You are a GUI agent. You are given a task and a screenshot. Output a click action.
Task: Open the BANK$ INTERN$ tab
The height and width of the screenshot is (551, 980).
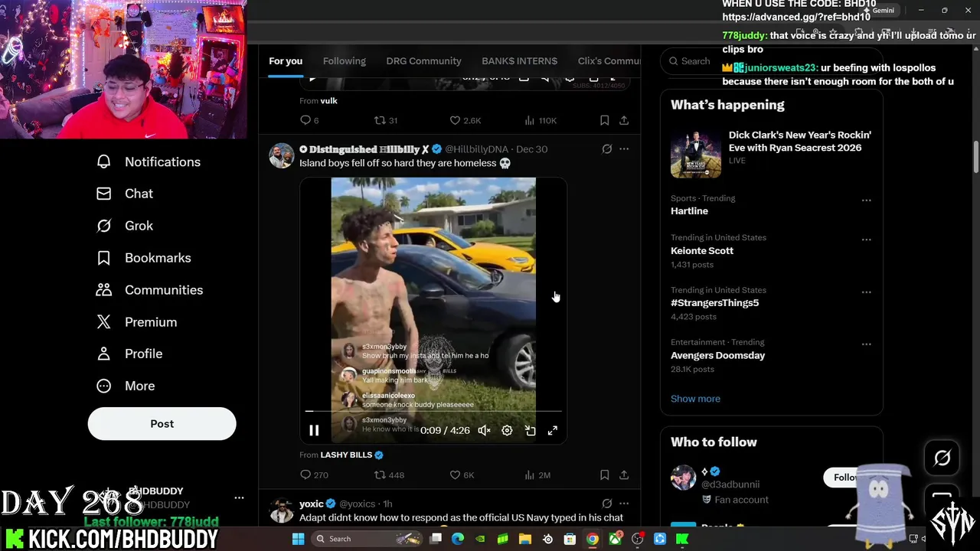coord(519,61)
